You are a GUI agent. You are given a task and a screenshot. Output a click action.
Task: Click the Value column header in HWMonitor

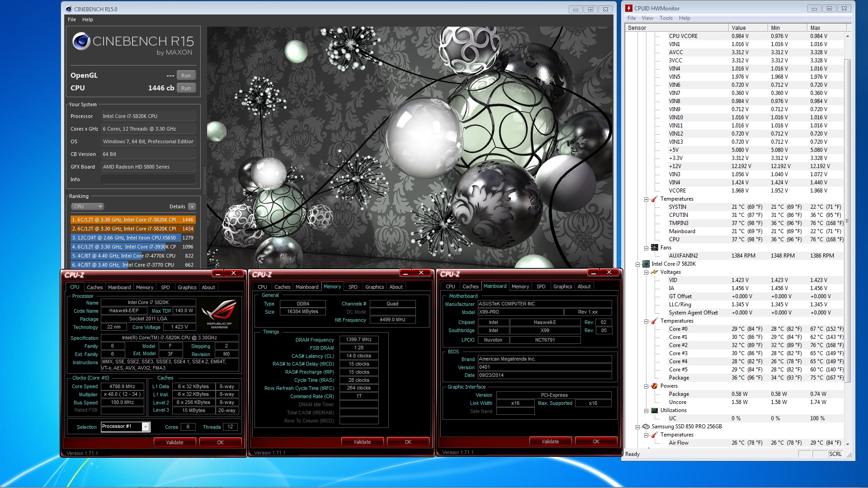pos(748,28)
